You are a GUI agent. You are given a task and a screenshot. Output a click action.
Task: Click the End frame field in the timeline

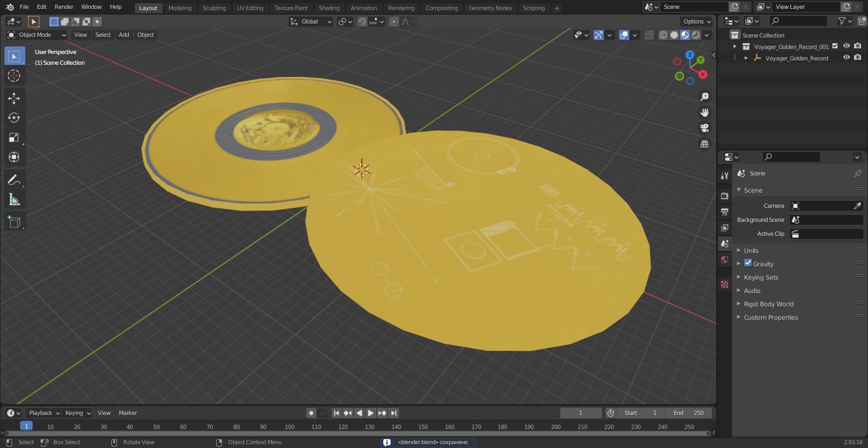click(688, 413)
